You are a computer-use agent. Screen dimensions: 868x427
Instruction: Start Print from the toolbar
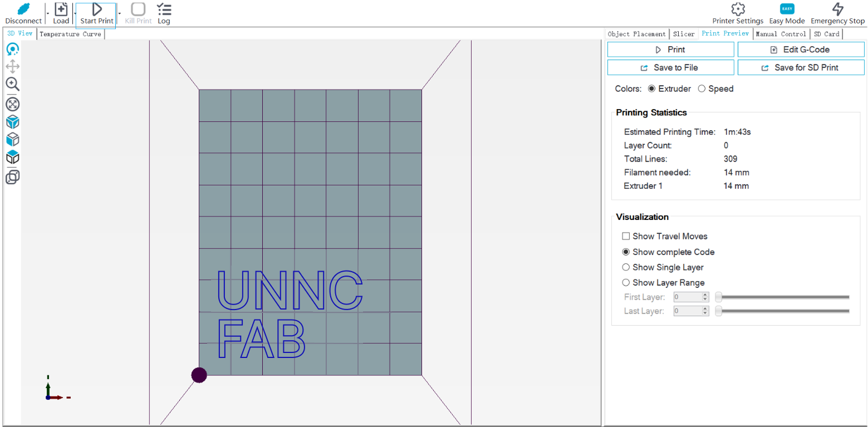click(97, 13)
